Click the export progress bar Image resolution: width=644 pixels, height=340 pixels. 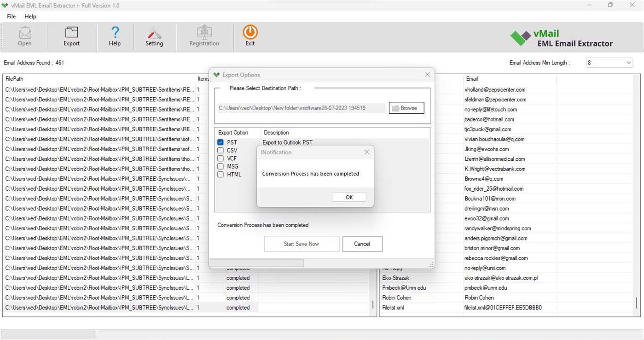257,263
